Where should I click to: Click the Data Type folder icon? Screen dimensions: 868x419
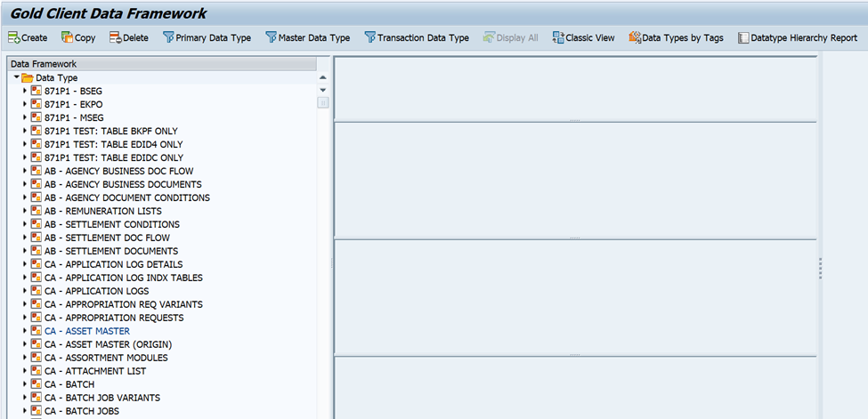pos(28,77)
